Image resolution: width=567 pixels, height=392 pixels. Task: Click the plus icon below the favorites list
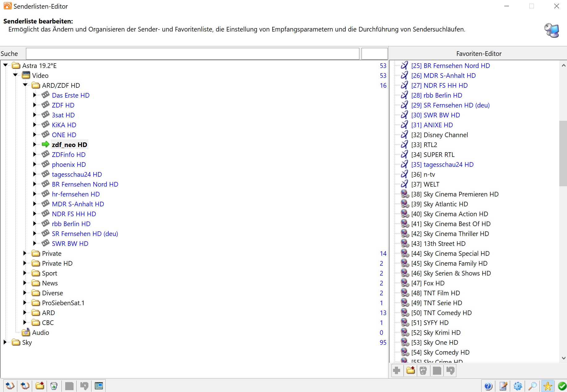click(397, 370)
